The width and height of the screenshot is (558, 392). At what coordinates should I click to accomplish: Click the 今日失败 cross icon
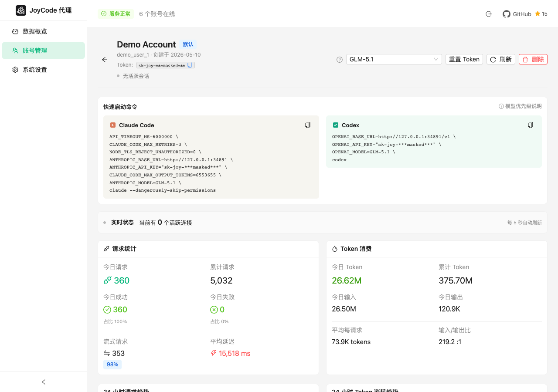pos(214,310)
